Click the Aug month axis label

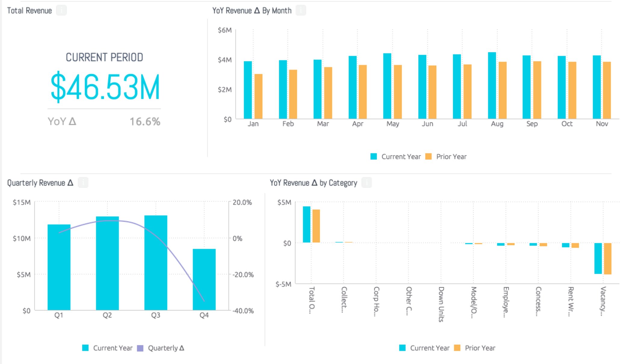pos(497,124)
